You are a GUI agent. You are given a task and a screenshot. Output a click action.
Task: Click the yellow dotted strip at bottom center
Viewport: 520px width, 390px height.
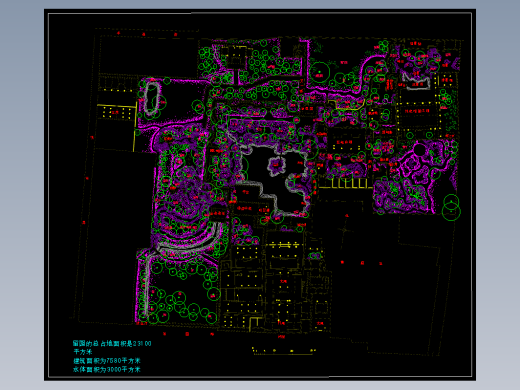click(x=284, y=351)
